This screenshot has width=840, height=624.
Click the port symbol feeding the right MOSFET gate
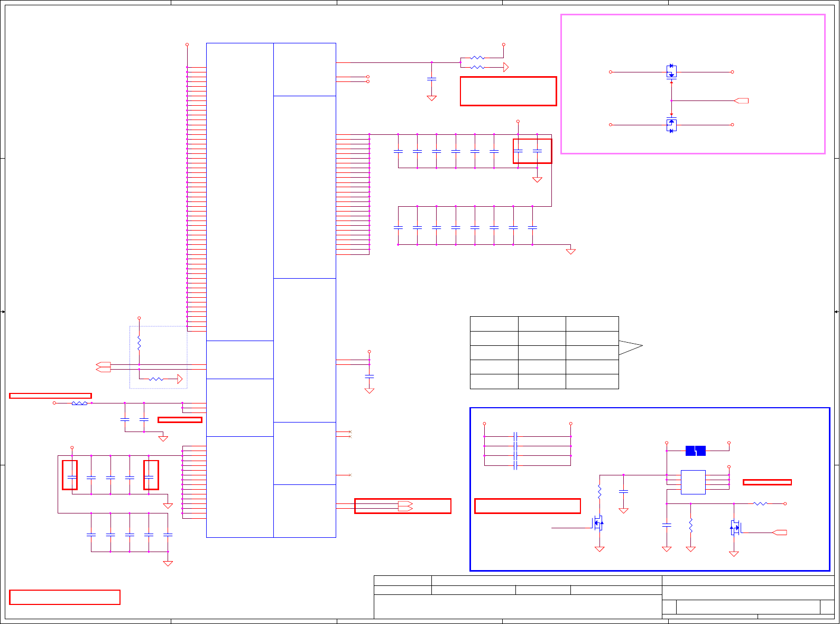click(780, 533)
